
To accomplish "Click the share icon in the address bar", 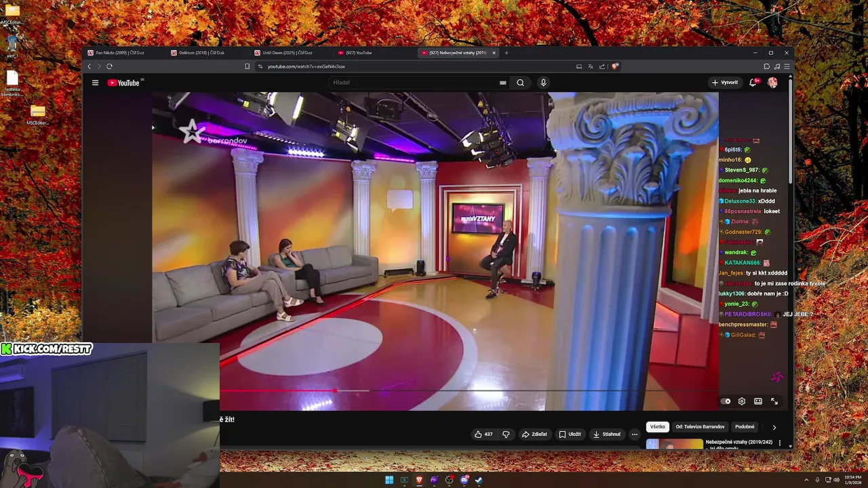I will coord(602,66).
